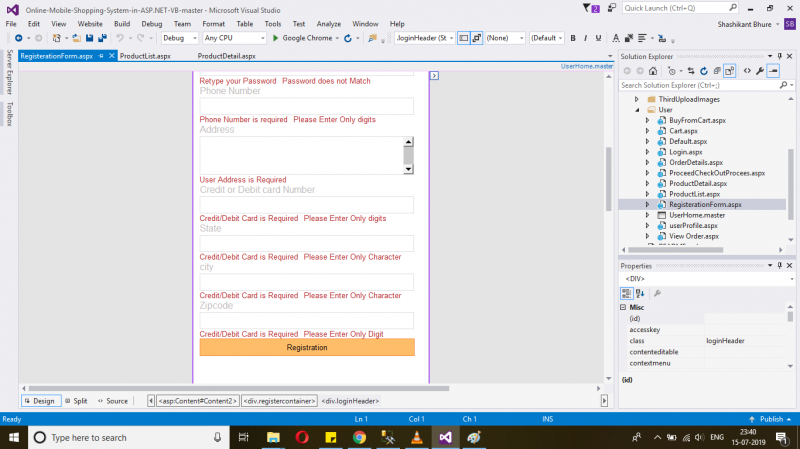800x449 pixels.
Task: Click the Find in Files toolbar icon
Action: (372, 38)
